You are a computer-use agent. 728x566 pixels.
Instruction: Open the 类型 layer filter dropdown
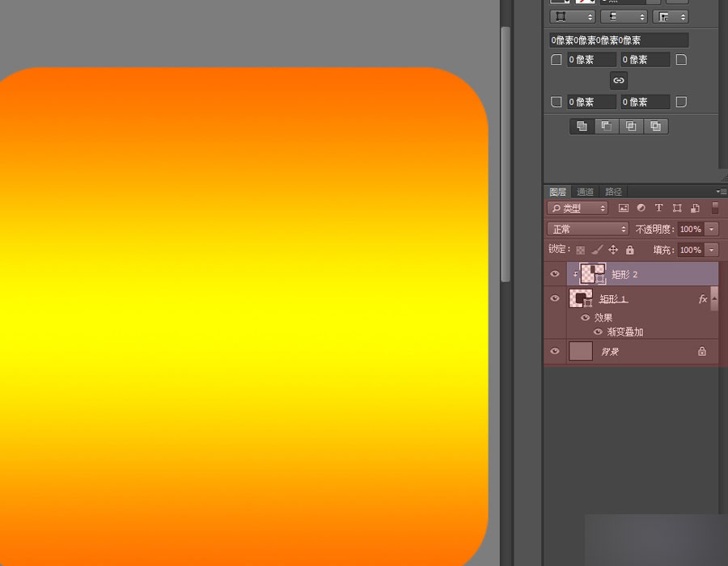578,209
